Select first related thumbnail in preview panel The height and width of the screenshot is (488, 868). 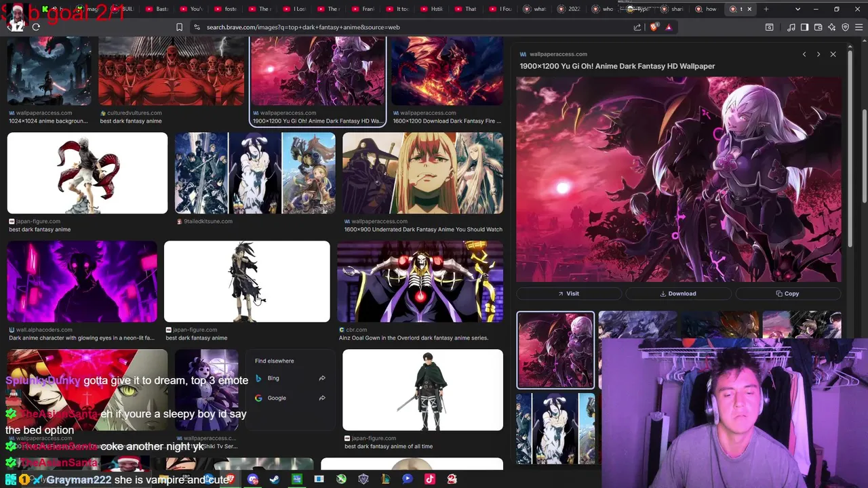coord(555,350)
